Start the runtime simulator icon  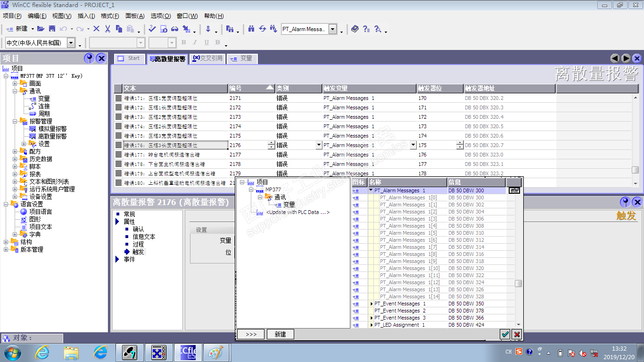(x=164, y=29)
